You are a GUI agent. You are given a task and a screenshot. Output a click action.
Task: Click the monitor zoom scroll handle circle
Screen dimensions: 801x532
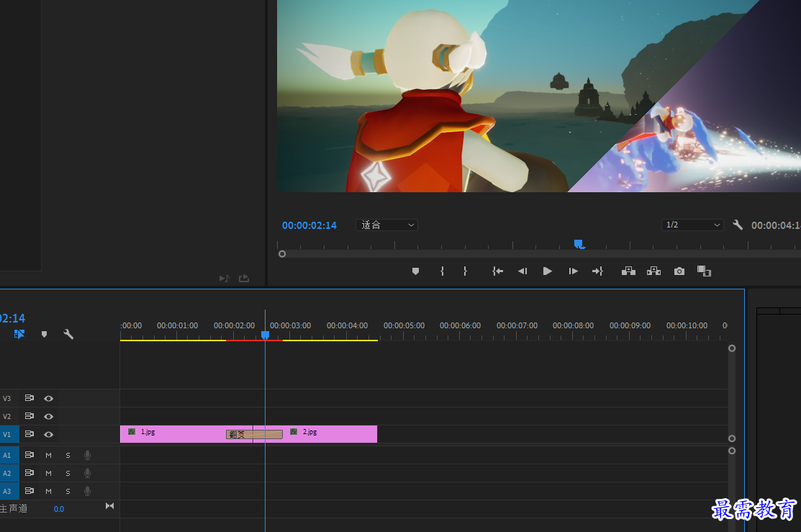click(x=282, y=254)
